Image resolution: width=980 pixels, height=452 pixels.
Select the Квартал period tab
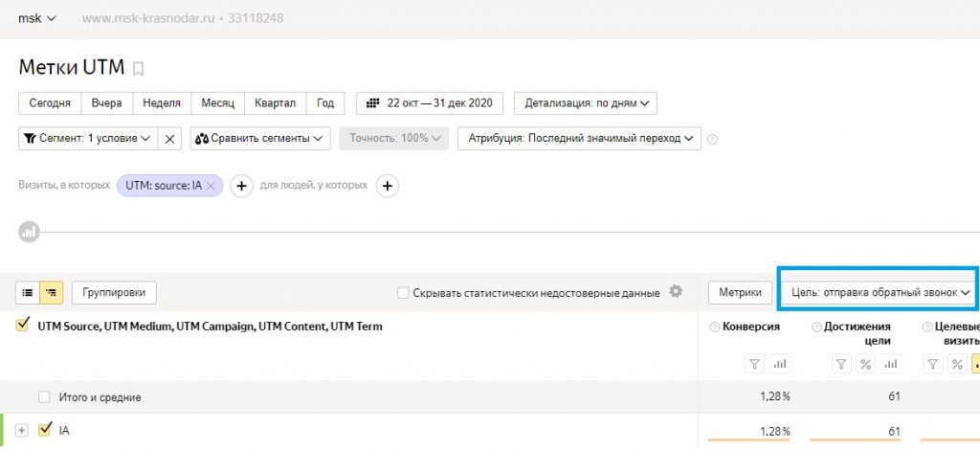[276, 102]
